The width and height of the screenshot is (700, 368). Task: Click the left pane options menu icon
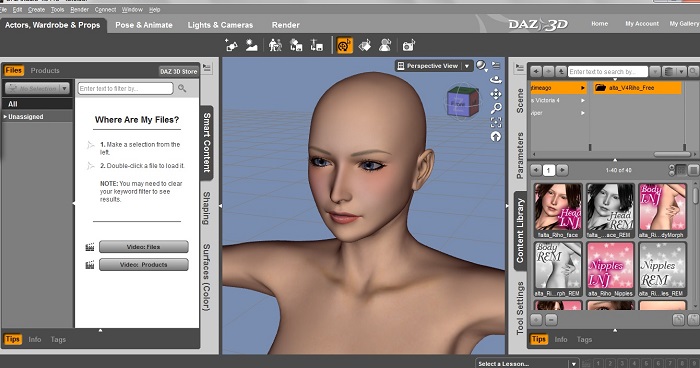pos(207,68)
